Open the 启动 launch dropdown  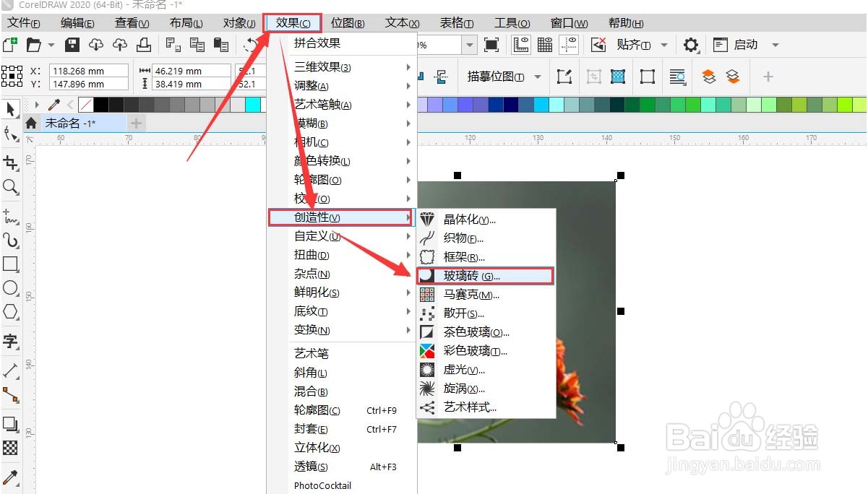coord(775,45)
